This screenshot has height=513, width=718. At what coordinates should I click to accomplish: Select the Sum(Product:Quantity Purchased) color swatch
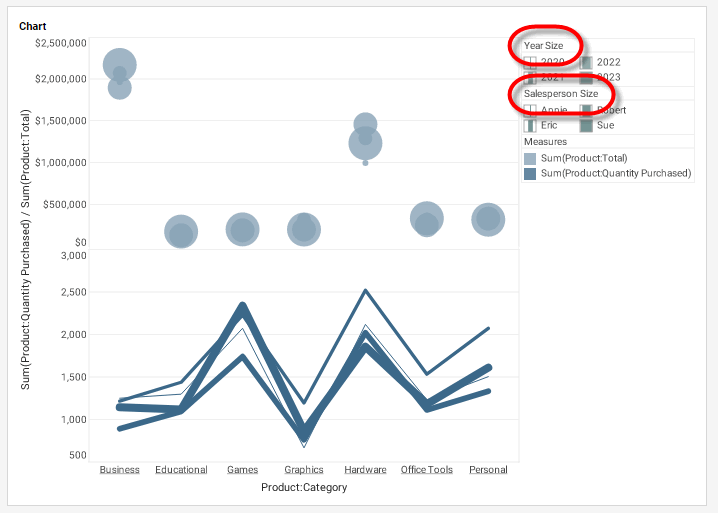pyautogui.click(x=531, y=173)
